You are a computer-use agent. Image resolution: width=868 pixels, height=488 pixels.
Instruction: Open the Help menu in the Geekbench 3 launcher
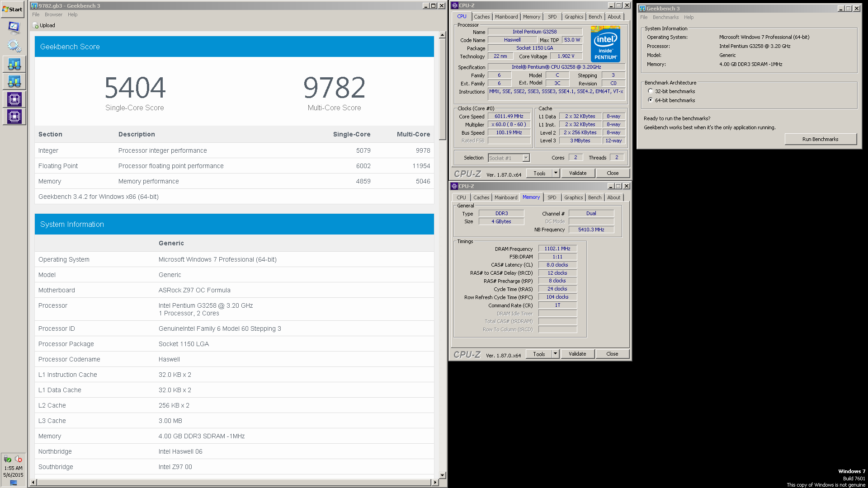[x=689, y=17]
